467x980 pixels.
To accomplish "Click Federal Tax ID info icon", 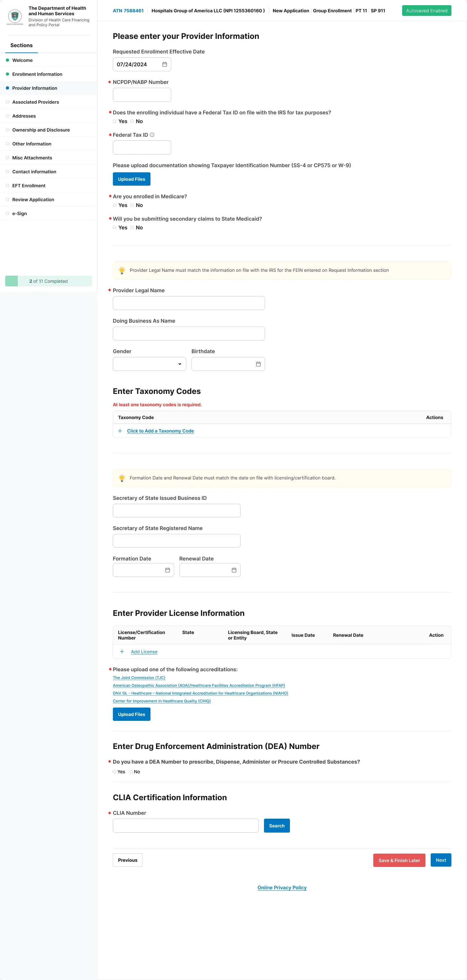I will point(152,135).
